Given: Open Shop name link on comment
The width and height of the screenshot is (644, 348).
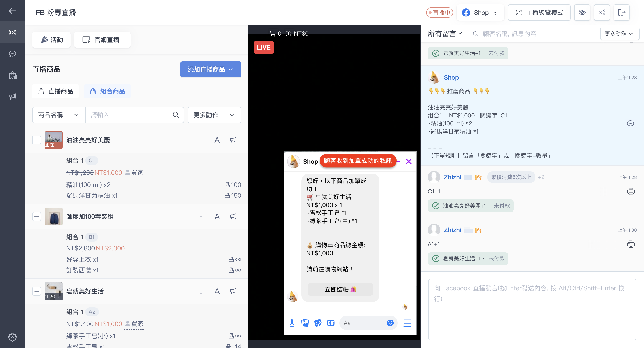Looking at the screenshot, I should (x=451, y=78).
